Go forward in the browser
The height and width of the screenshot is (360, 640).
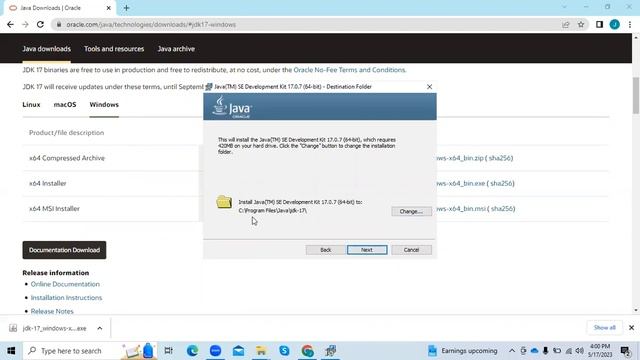coord(25,24)
